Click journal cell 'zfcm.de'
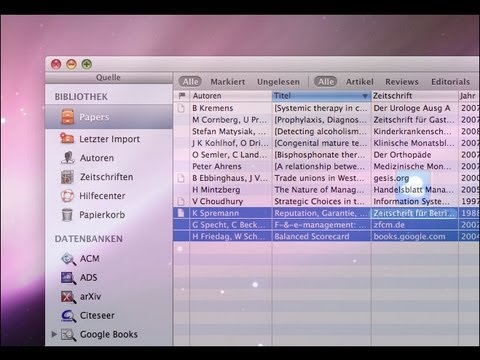The height and width of the screenshot is (360, 480). click(389, 225)
